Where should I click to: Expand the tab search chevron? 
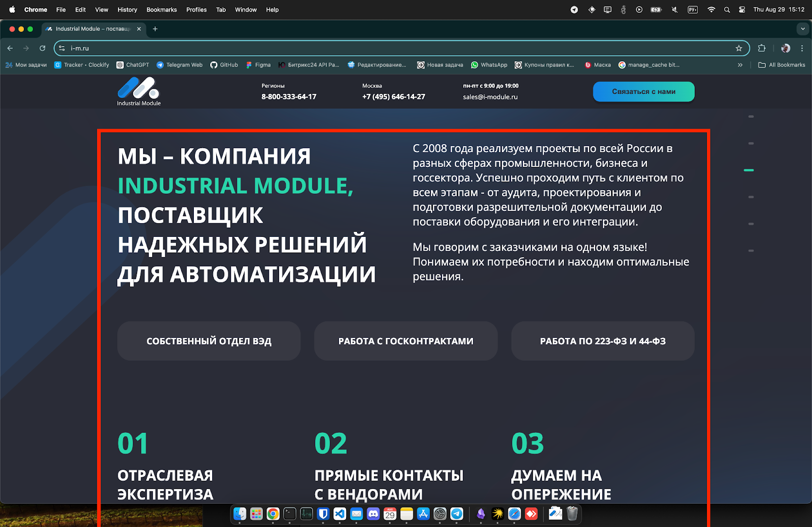coord(803,29)
